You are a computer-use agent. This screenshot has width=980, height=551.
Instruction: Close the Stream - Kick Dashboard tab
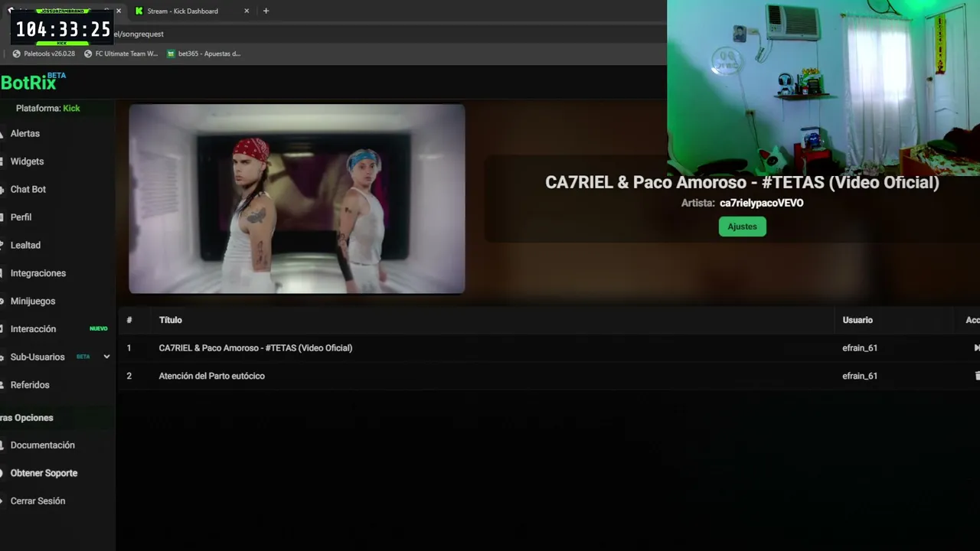click(247, 11)
